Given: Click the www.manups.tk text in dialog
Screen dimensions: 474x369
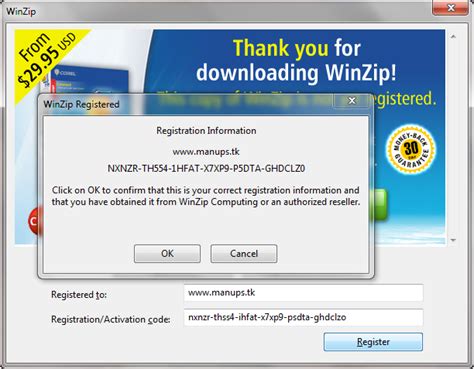Looking at the screenshot, I should click(206, 152).
